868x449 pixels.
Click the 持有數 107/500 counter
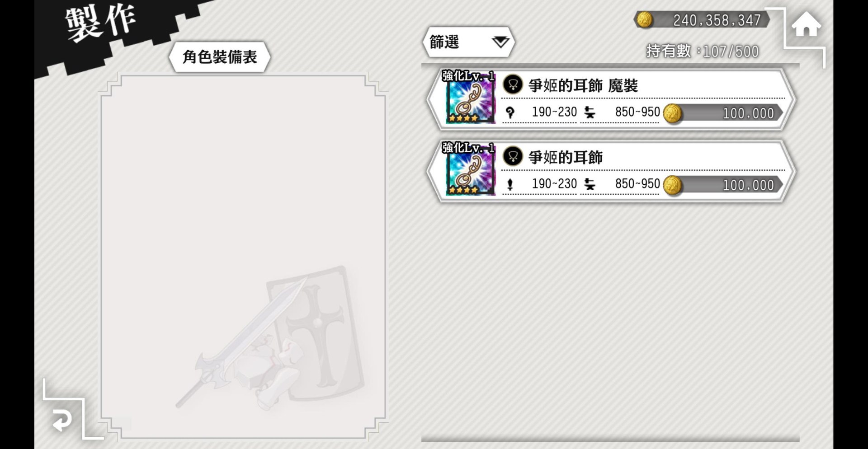[702, 51]
